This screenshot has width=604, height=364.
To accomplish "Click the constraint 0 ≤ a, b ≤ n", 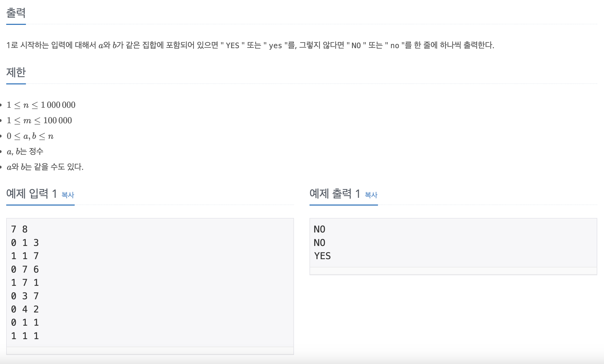I will point(30,136).
